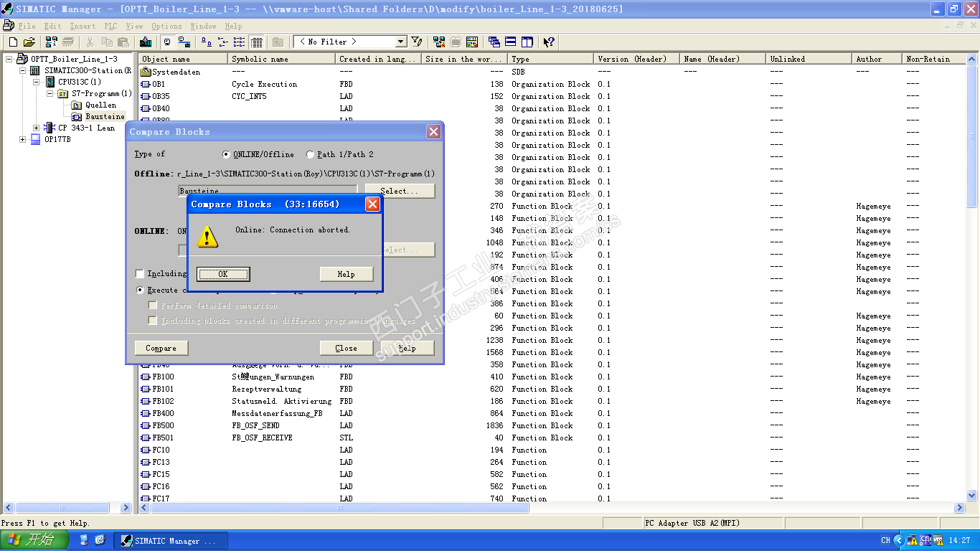Click the toolbar icon left of Cascade
This screenshot has height=553, width=980.
[472, 42]
